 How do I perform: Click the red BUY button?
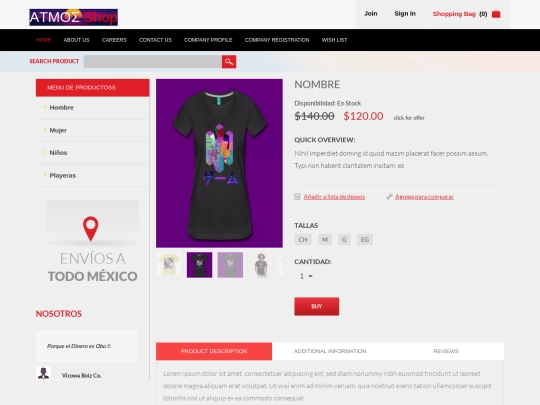[316, 306]
